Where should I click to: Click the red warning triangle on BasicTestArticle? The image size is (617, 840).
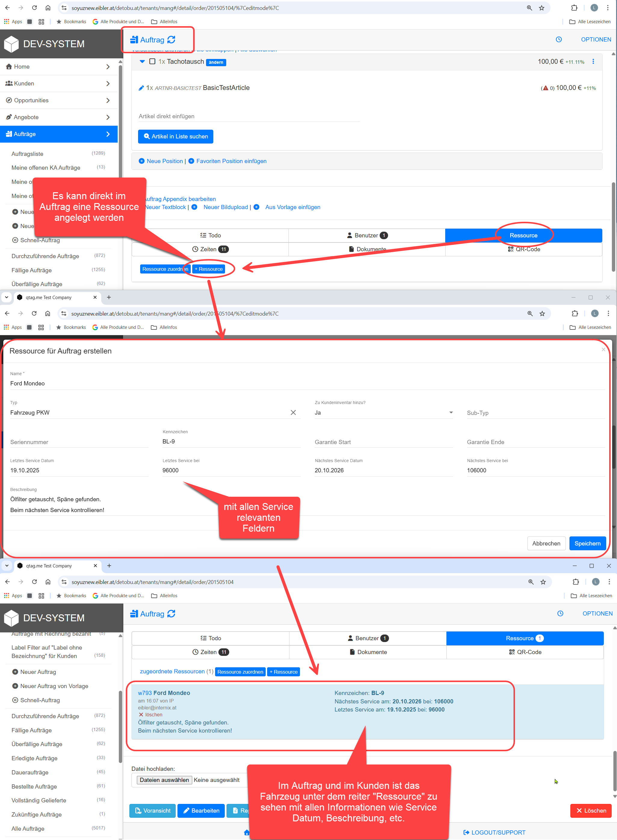[x=545, y=88]
